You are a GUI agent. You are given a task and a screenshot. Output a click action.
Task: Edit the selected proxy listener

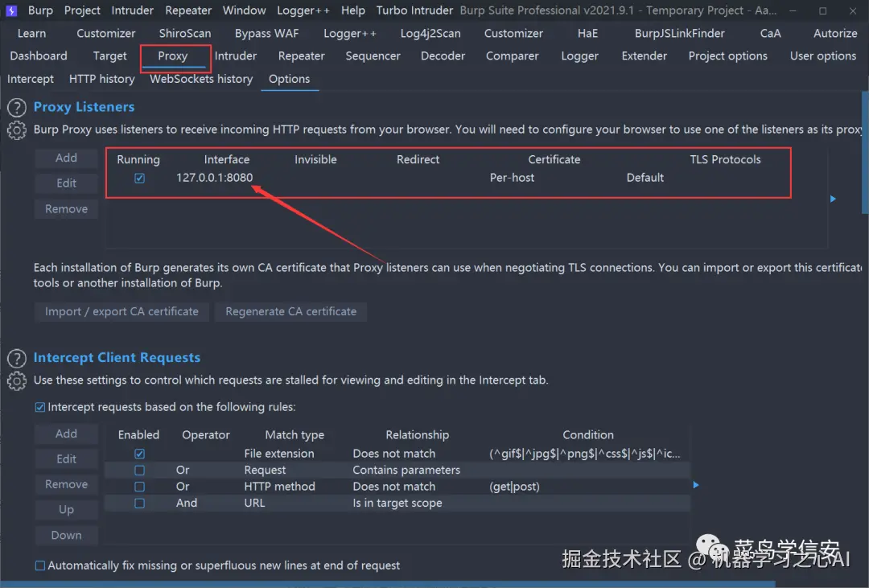[x=67, y=183]
